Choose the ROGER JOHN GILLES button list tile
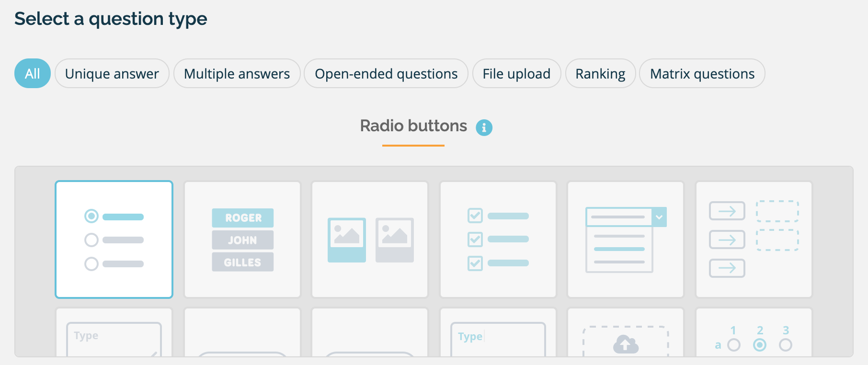Viewport: 868px width, 365px height. (242, 240)
